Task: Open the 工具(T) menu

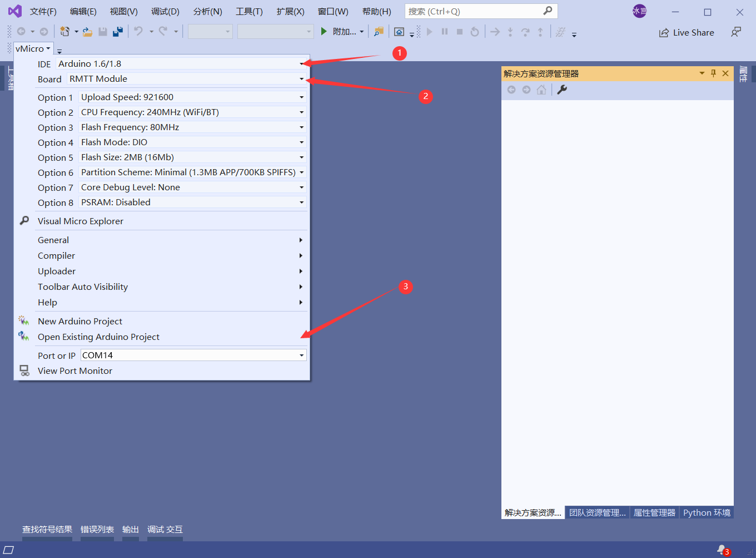Action: [x=250, y=11]
